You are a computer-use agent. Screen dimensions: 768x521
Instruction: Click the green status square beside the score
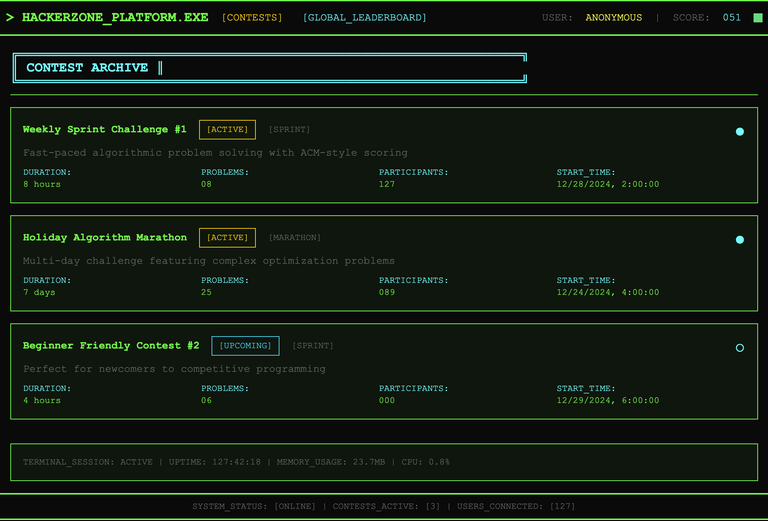point(758,18)
